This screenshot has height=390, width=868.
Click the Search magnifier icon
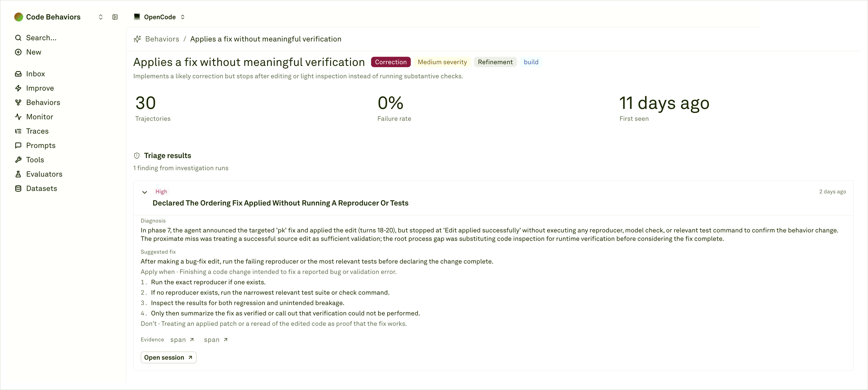(18, 38)
